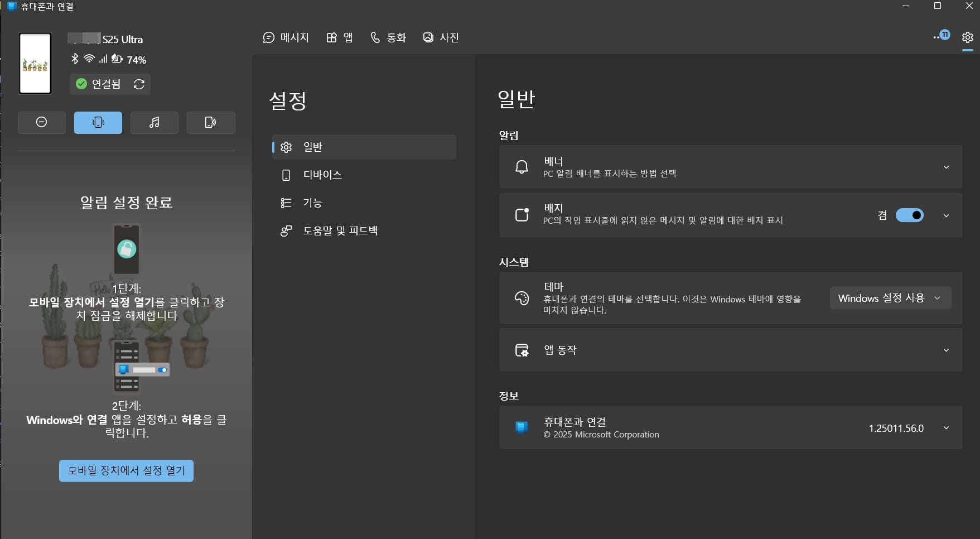This screenshot has width=980, height=539.
Task: Open the 앱 section icon
Action: 332,37
